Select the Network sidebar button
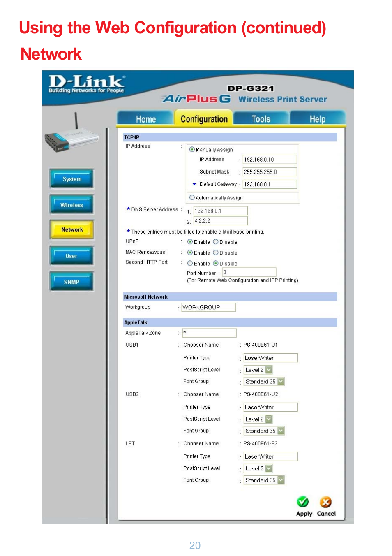Screen dimensions: 392x556 point(72,229)
